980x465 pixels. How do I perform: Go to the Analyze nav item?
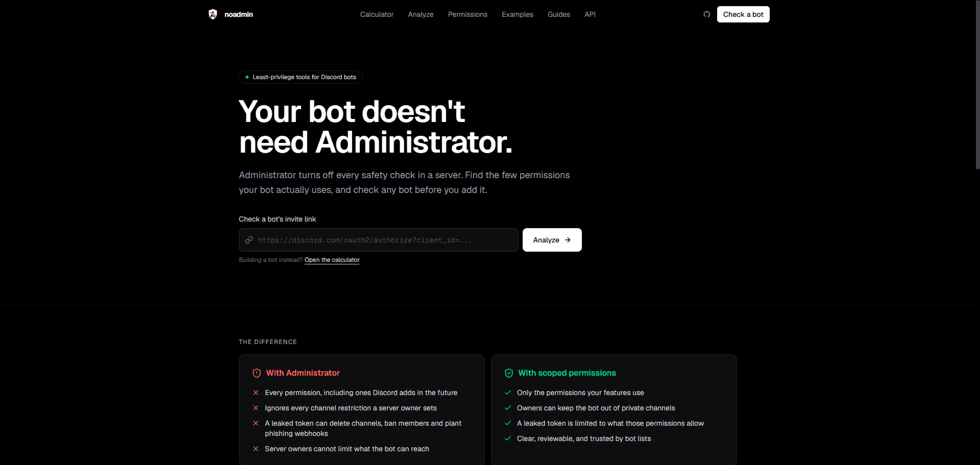point(421,14)
